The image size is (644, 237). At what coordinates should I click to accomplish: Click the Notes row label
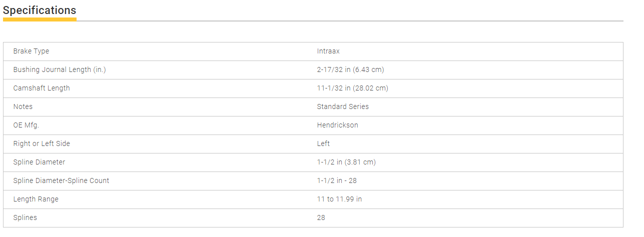(23, 106)
